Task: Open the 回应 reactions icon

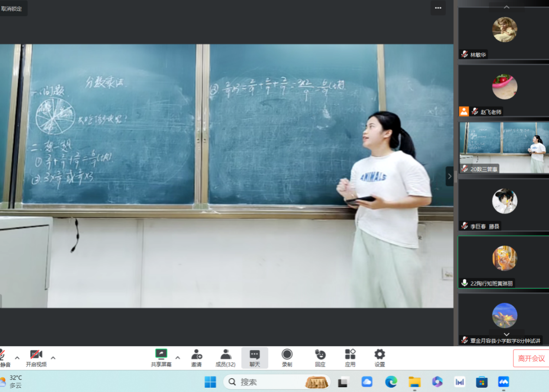Action: point(320,355)
